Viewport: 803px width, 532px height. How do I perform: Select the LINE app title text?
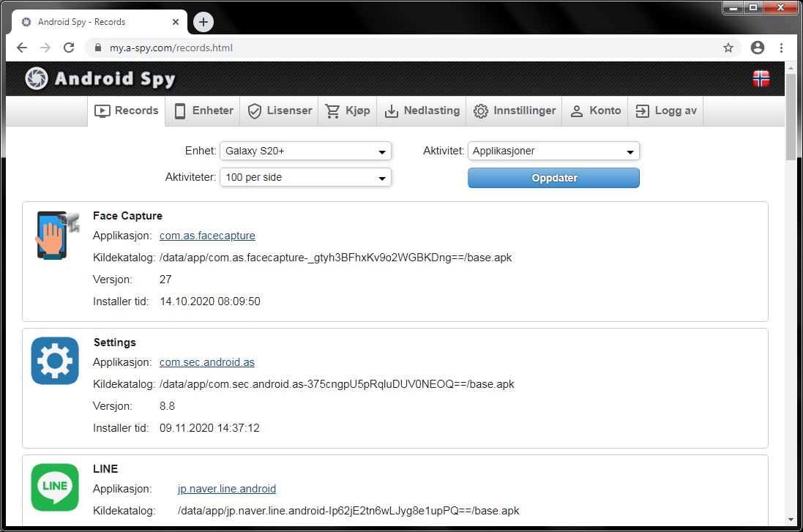(105, 468)
